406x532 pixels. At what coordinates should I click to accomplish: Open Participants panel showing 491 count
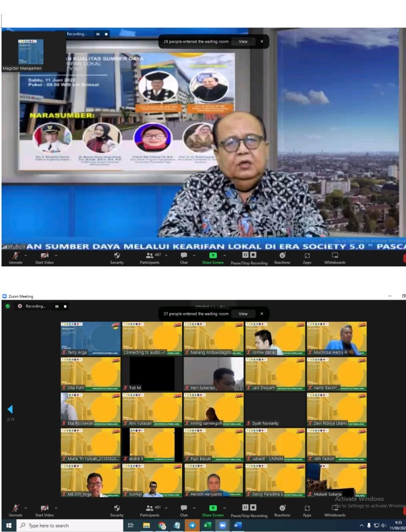point(150,510)
